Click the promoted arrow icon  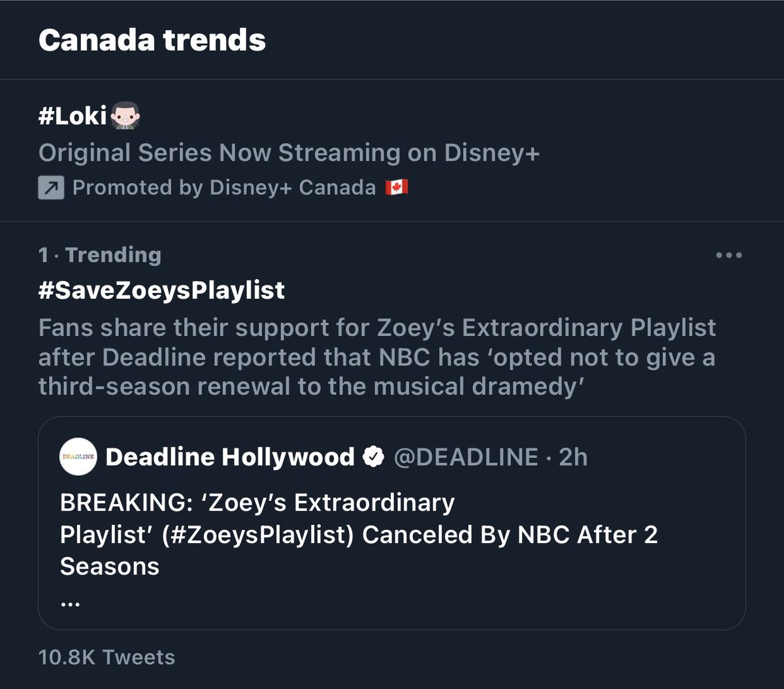tap(51, 188)
